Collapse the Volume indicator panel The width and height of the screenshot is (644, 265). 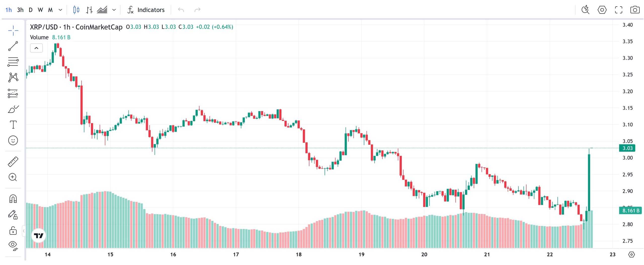click(36, 48)
